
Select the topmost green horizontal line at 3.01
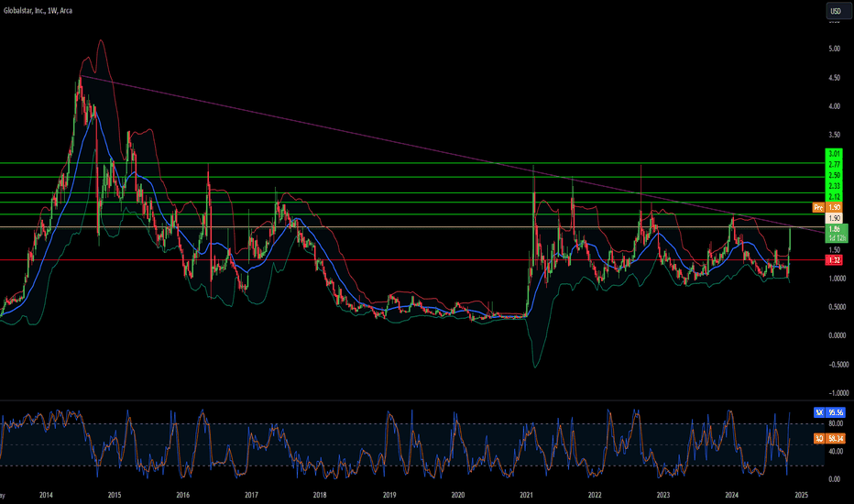point(412,163)
